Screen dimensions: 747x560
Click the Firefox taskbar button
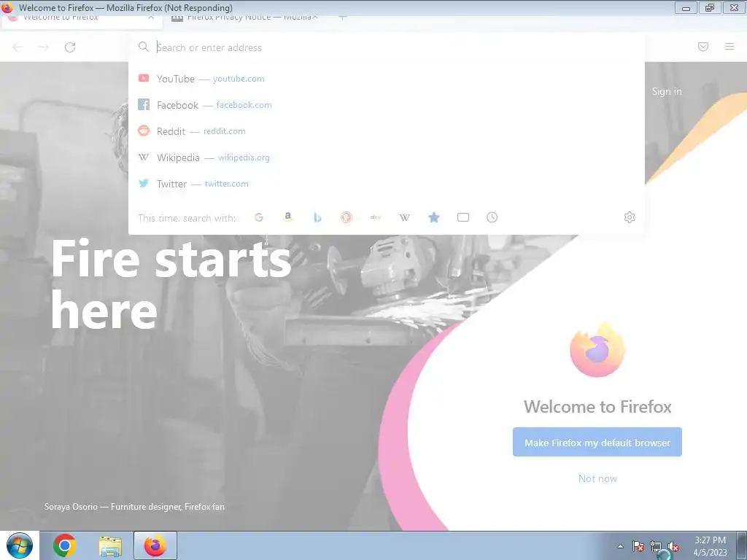[x=155, y=545]
